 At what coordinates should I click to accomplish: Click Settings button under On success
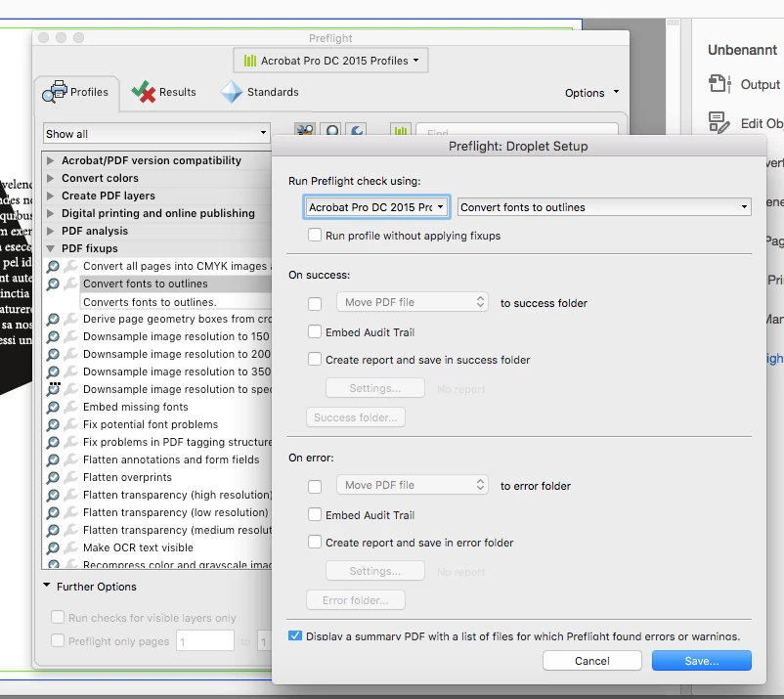pos(375,388)
